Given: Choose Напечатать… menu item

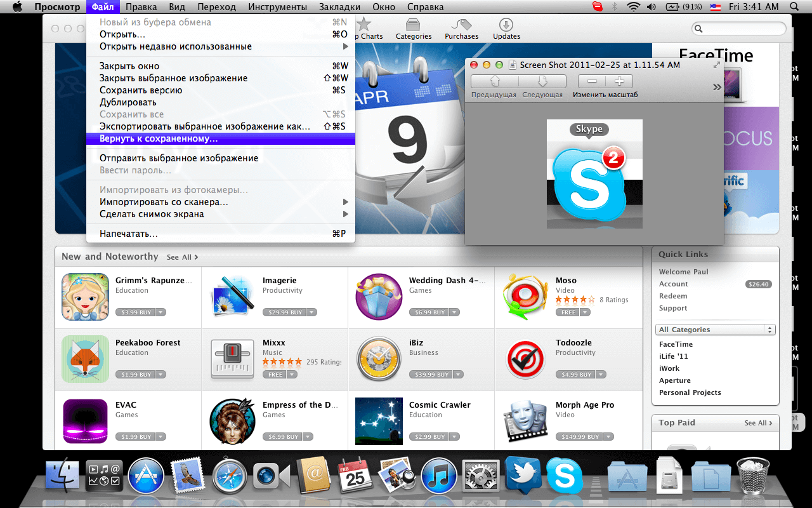Looking at the screenshot, I should tap(221, 234).
